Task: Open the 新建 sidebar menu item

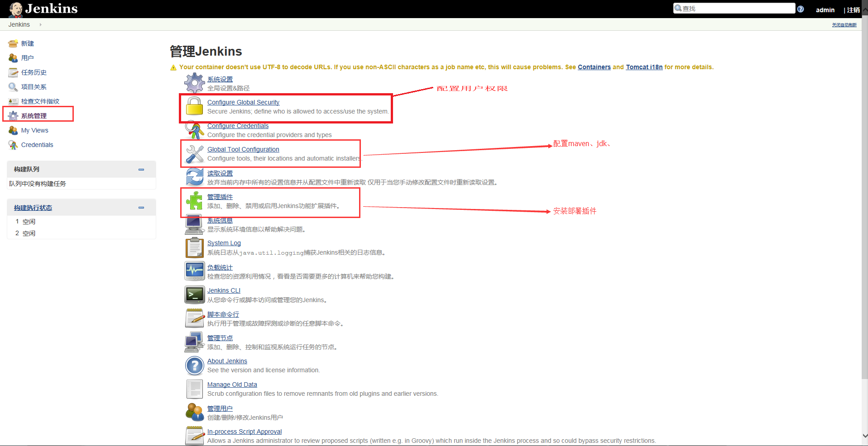Action: pos(28,43)
